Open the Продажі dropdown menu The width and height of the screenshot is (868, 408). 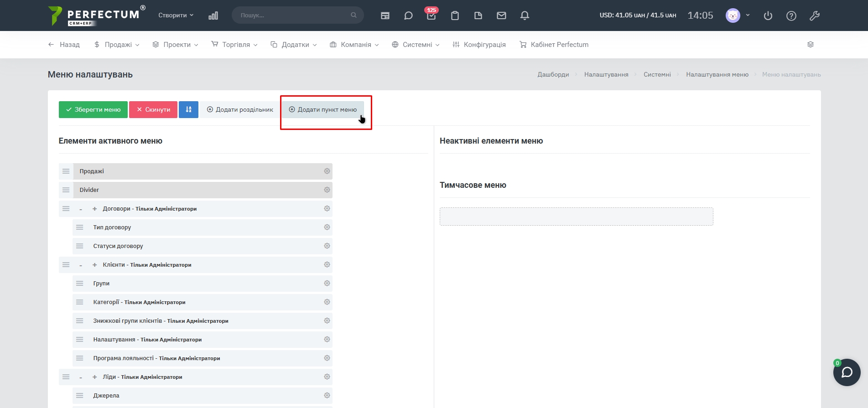[x=117, y=45]
